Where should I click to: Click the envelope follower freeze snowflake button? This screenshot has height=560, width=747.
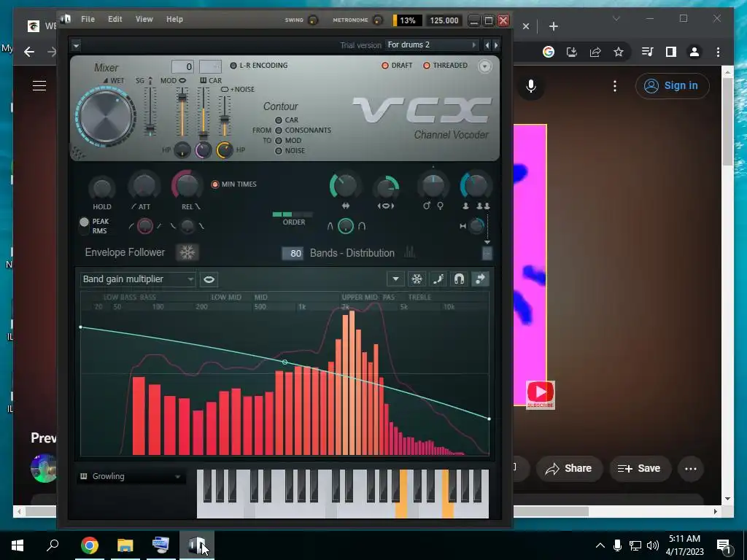click(187, 252)
